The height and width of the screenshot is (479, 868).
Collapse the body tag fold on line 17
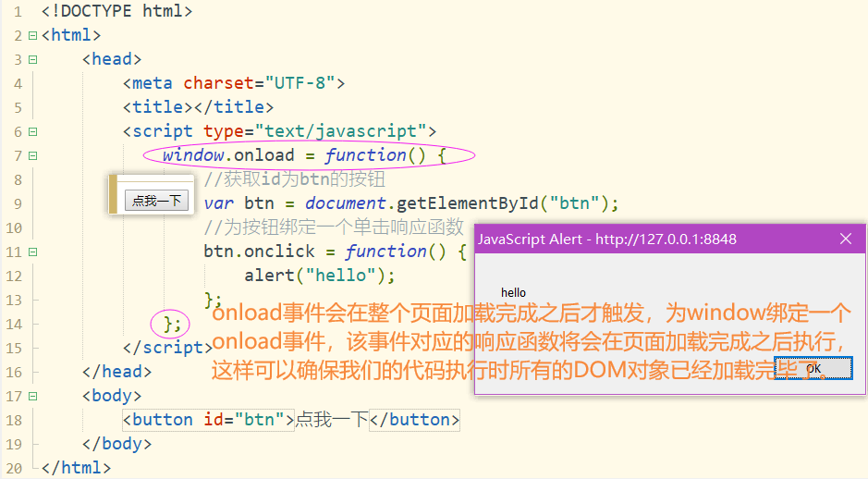pyautogui.click(x=32, y=396)
